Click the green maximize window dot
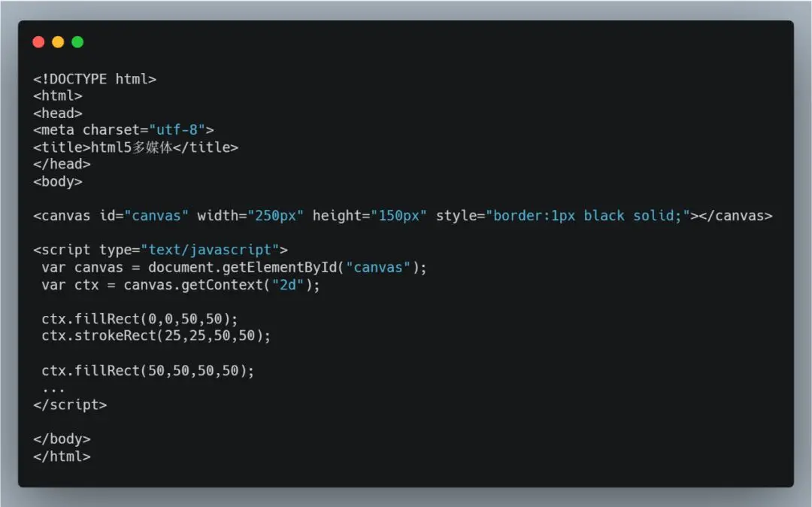Viewport: 812px width, 507px height. pyautogui.click(x=77, y=42)
